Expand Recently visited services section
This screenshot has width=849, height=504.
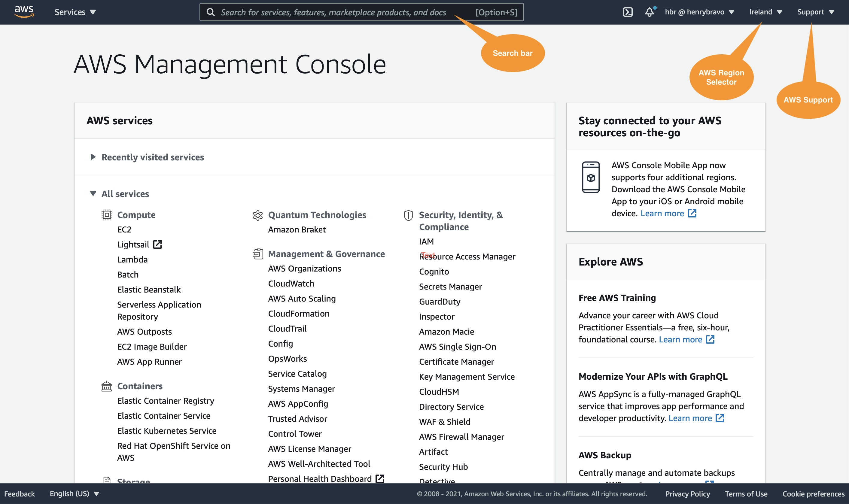click(x=148, y=157)
